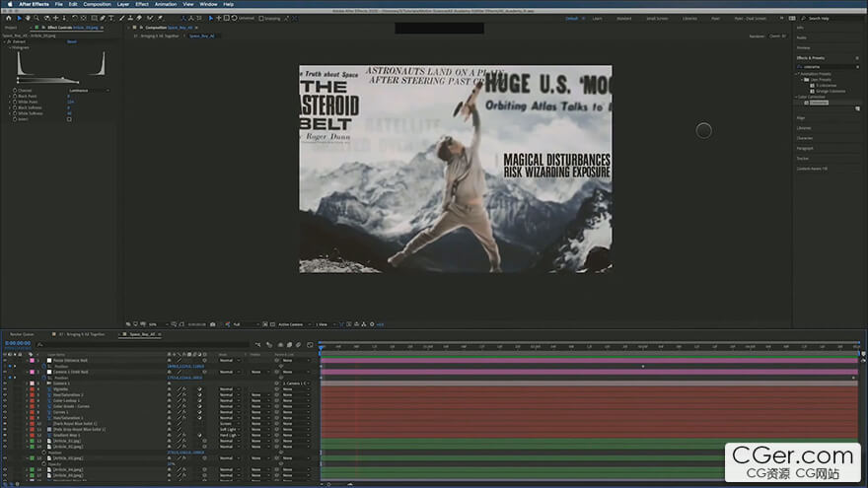Open the Apple menu
Screen dimensions: 868x488
click(x=10, y=4)
